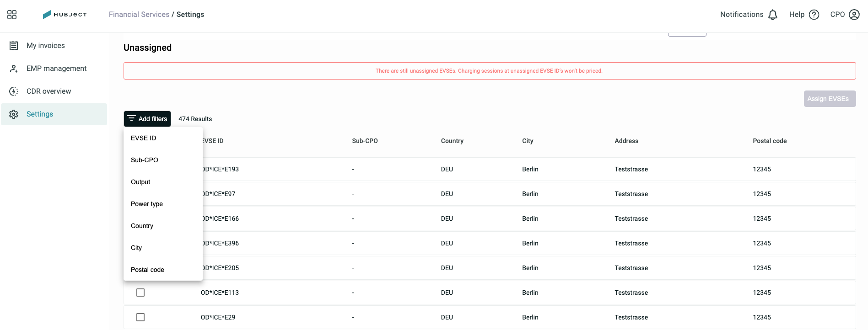868x330 pixels.
Task: Check the box for OD*ICE*E29
Action: tap(140, 317)
